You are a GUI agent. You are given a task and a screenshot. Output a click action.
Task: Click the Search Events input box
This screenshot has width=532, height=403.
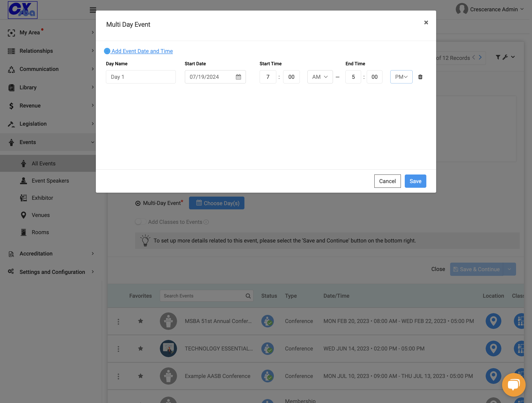[206, 296]
